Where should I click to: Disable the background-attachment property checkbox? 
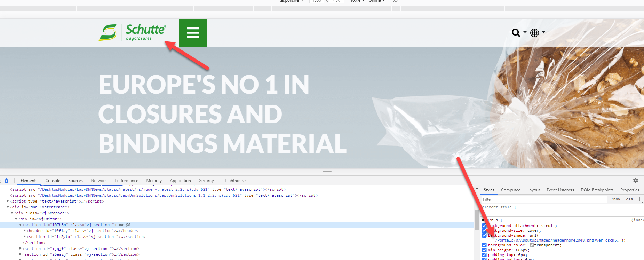484,226
